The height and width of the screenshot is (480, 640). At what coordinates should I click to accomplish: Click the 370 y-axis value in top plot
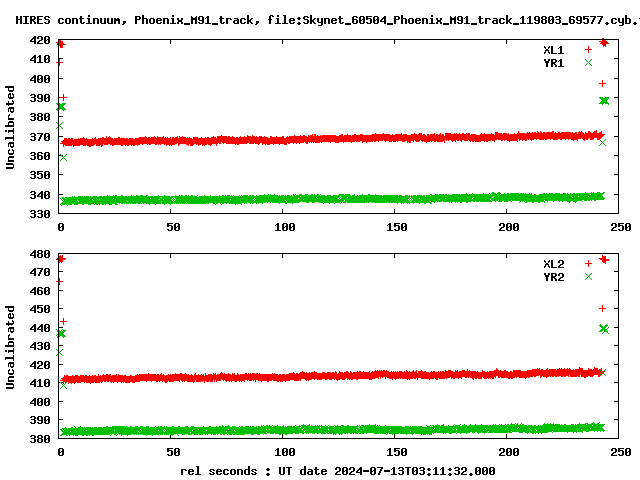click(x=40, y=137)
